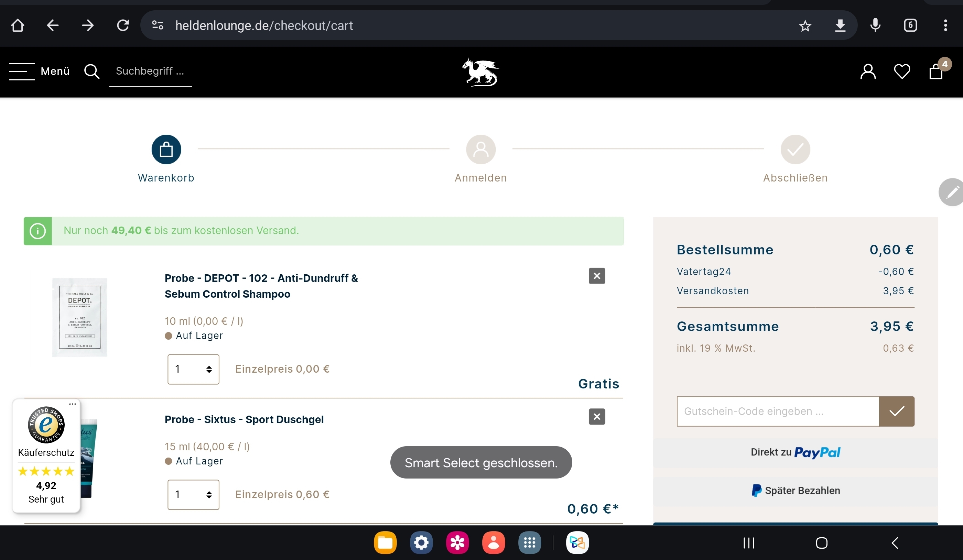Bookmark page with star icon
This screenshot has width=963, height=560.
[x=805, y=25]
